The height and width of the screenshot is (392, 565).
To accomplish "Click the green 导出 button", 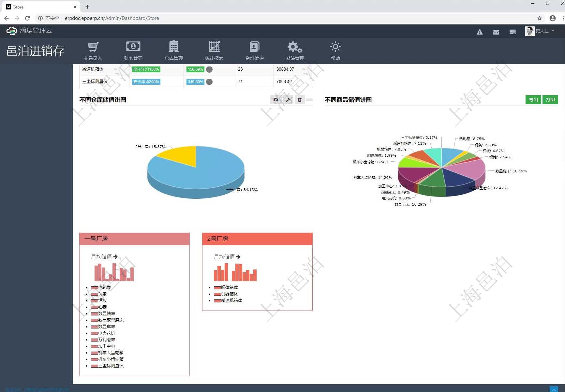I will pyautogui.click(x=533, y=100).
